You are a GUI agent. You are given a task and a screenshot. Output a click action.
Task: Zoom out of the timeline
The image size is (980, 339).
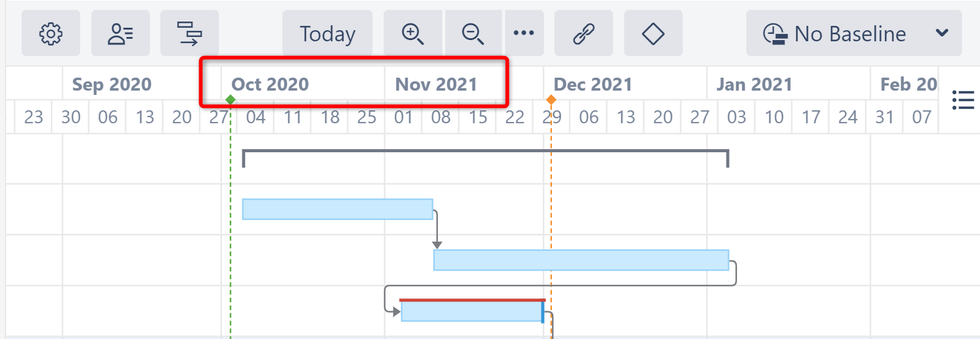click(x=473, y=33)
